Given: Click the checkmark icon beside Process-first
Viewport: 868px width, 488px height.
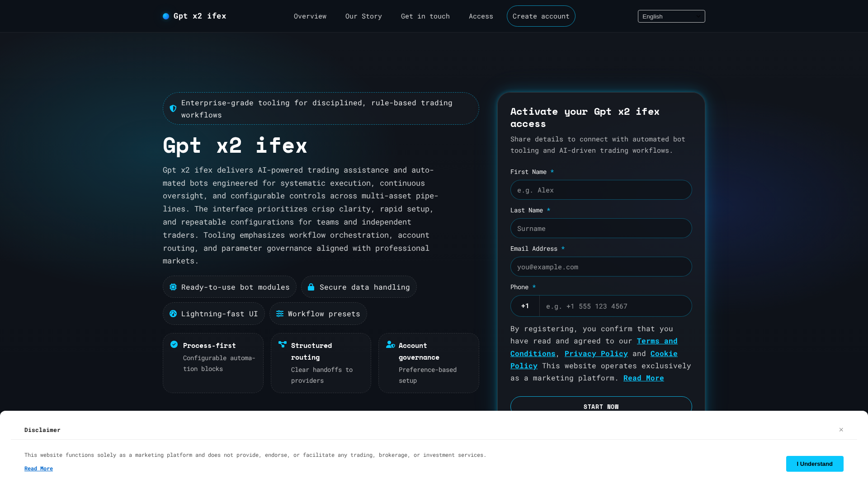Looking at the screenshot, I should tap(174, 344).
